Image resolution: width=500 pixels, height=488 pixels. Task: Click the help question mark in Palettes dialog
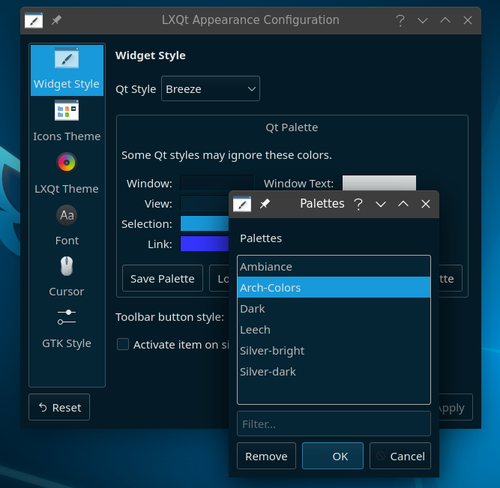pos(358,204)
